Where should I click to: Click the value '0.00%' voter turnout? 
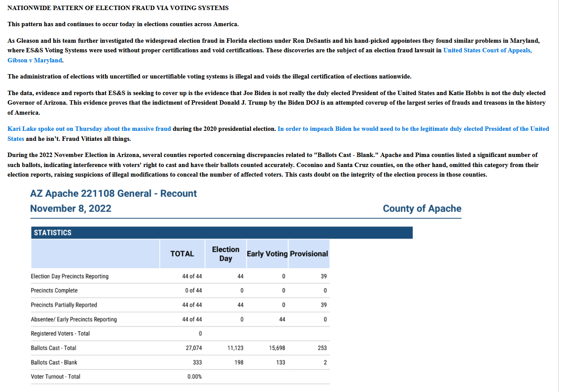[x=195, y=376]
